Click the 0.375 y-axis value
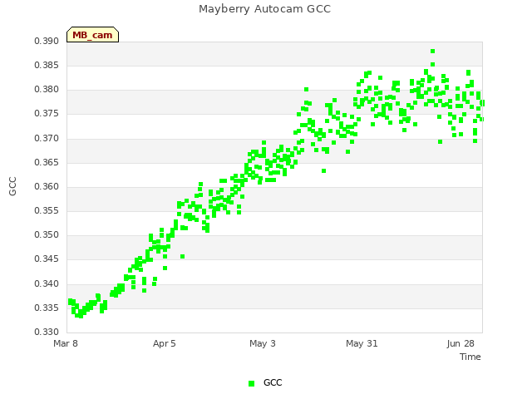The width and height of the screenshot is (532, 399). coord(47,114)
